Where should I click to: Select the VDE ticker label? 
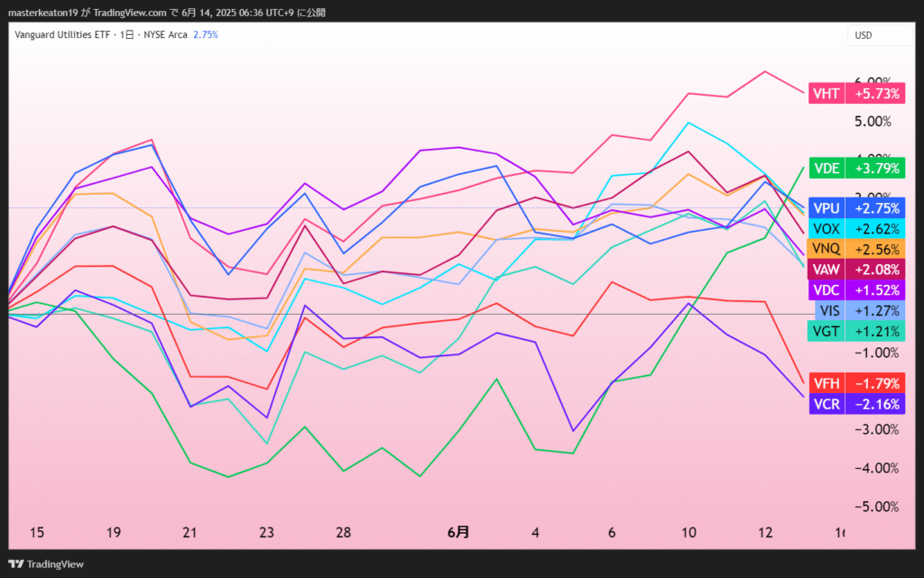(827, 169)
